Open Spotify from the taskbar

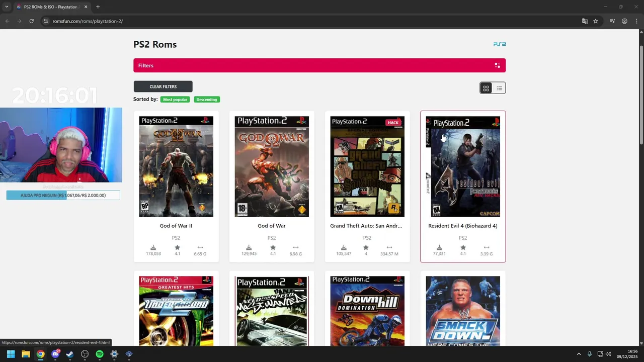click(x=100, y=354)
